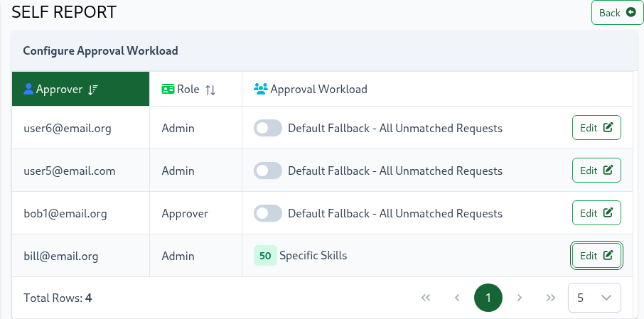Viewport: 644px width, 319px height.
Task: Click the Back arrow circle icon
Action: pos(631,12)
